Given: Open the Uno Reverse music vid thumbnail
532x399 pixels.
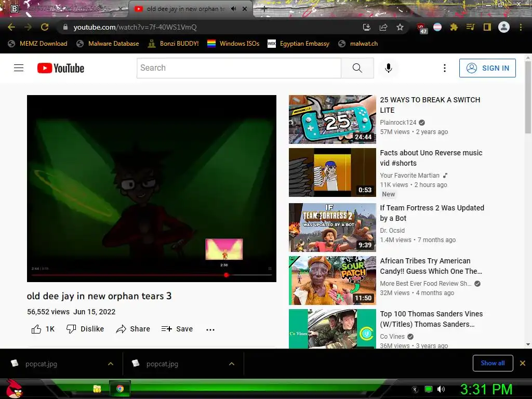Looking at the screenshot, I should coord(332,172).
